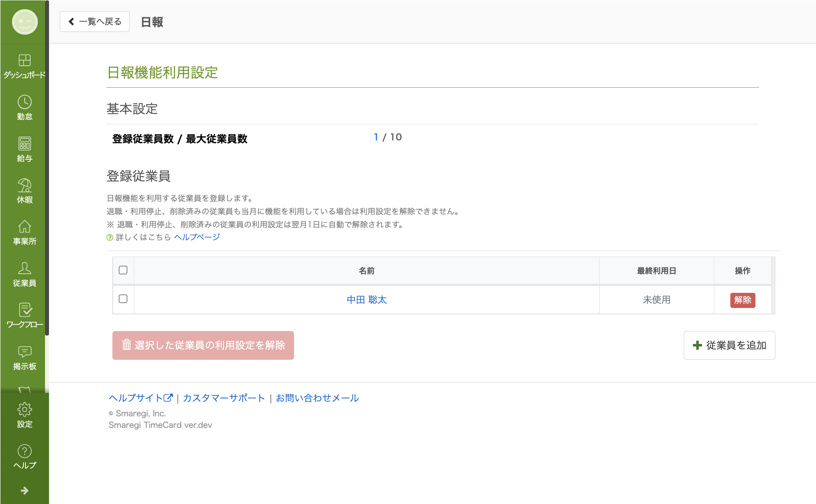
Task: Expand the sidebar with the arrow icon
Action: click(25, 490)
